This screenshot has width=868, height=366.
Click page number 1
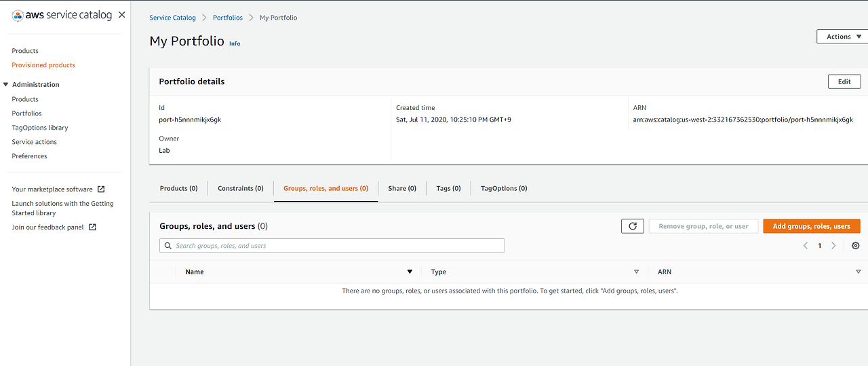tap(819, 246)
